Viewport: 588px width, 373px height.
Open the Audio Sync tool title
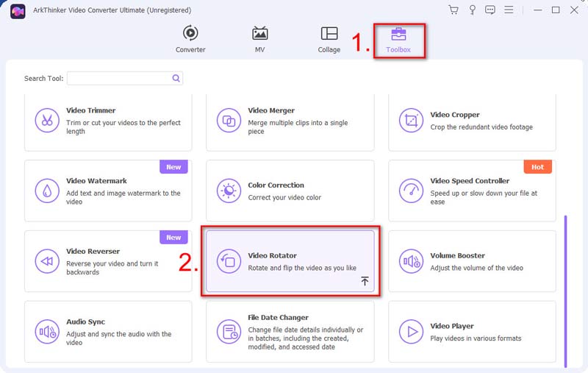(x=85, y=322)
